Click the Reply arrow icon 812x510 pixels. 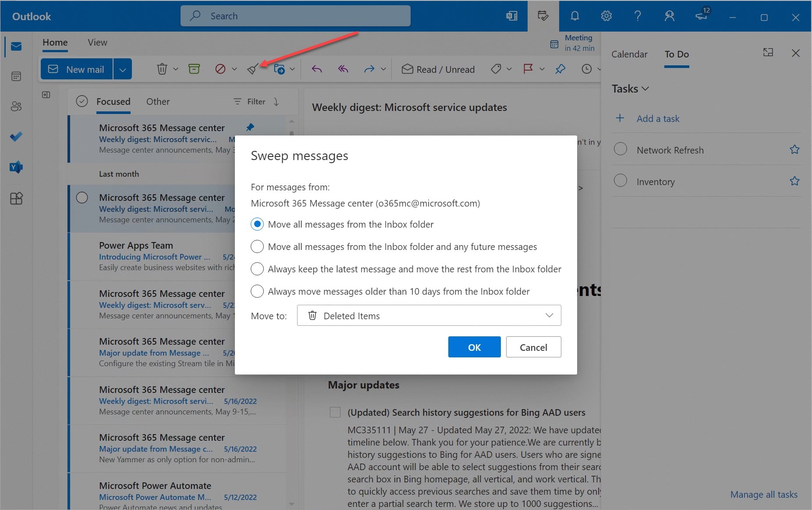point(316,69)
